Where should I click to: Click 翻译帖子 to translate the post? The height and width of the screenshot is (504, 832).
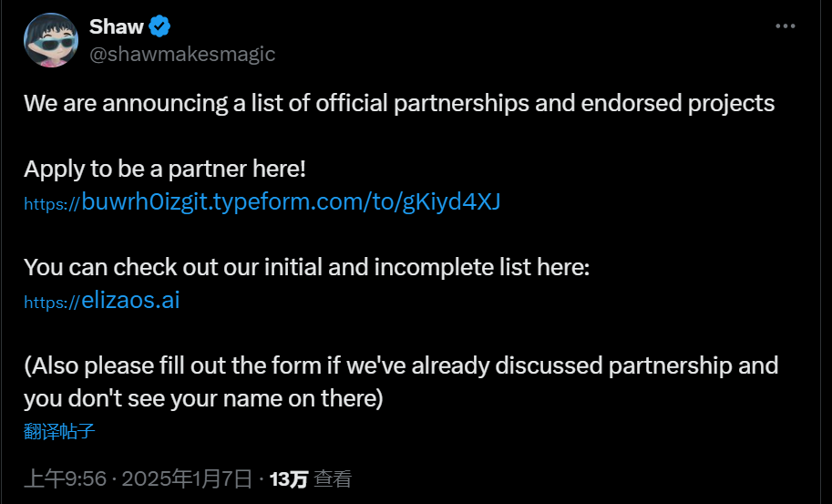[59, 431]
